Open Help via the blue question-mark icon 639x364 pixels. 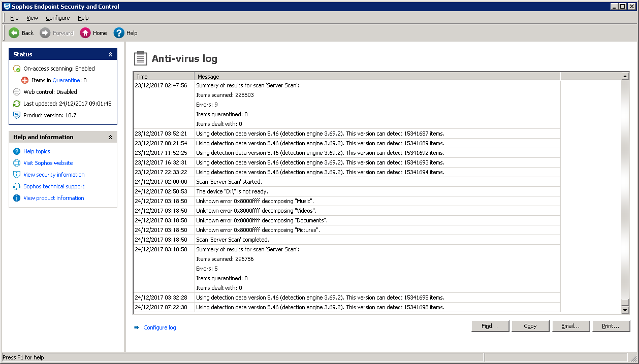119,33
